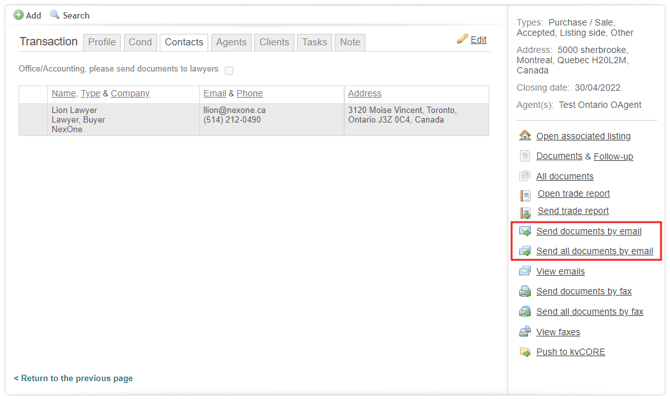Sort contacts by Phone column
This screenshot has width=670, height=399.
250,93
